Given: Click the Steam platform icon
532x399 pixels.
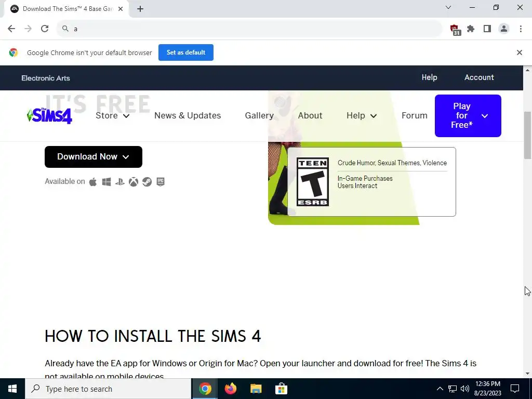Looking at the screenshot, I should (x=147, y=182).
